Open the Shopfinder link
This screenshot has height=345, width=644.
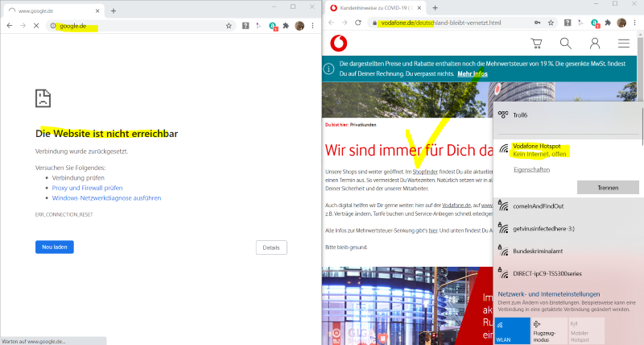point(425,172)
